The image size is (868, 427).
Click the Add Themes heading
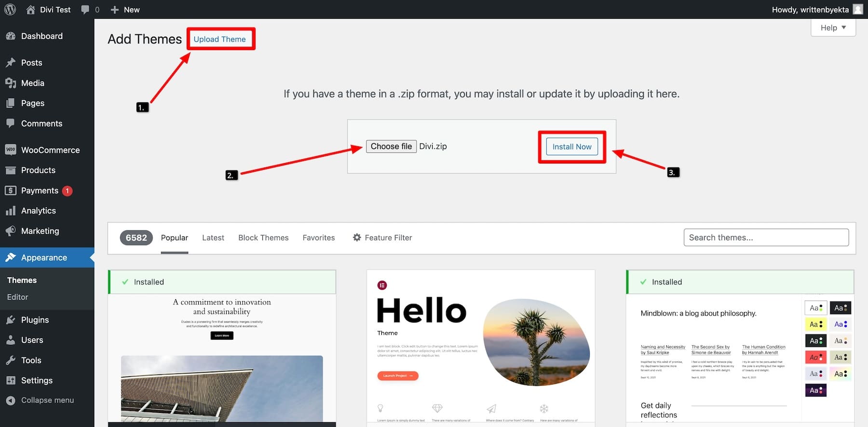145,39
